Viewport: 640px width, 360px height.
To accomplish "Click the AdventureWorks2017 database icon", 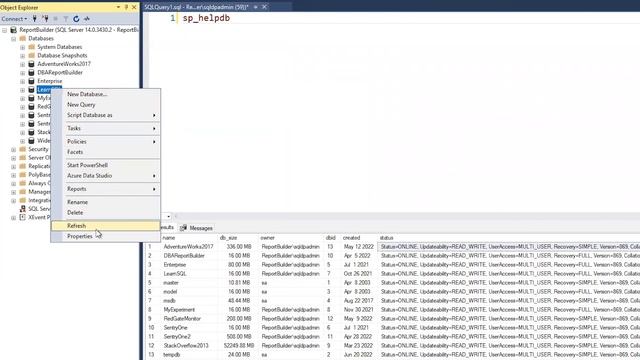I will (x=31, y=64).
